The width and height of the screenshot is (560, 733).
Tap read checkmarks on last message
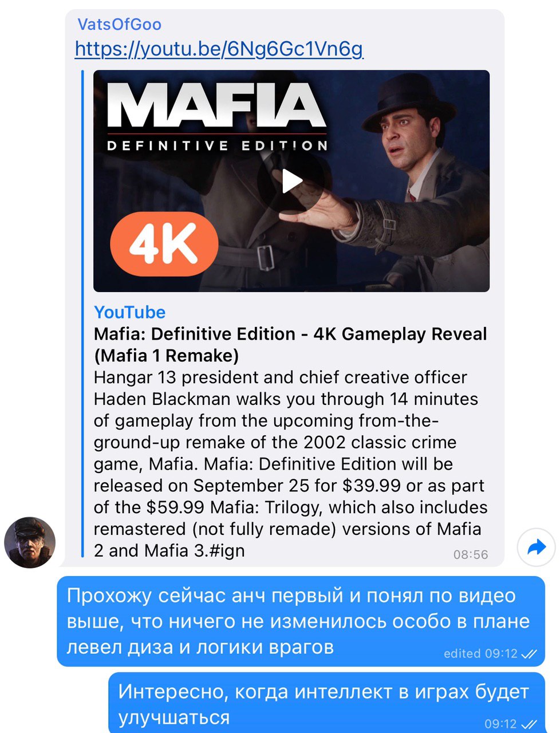(x=530, y=724)
